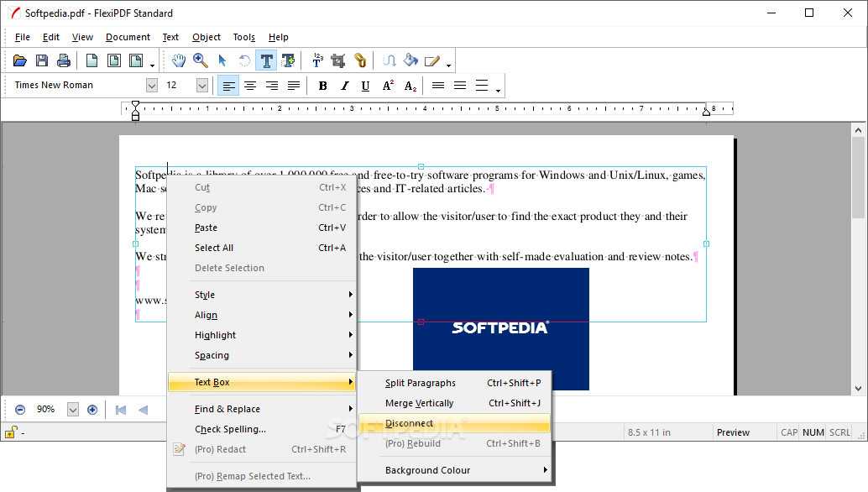Toggle center text alignment
The height and width of the screenshot is (492, 868).
coord(250,86)
